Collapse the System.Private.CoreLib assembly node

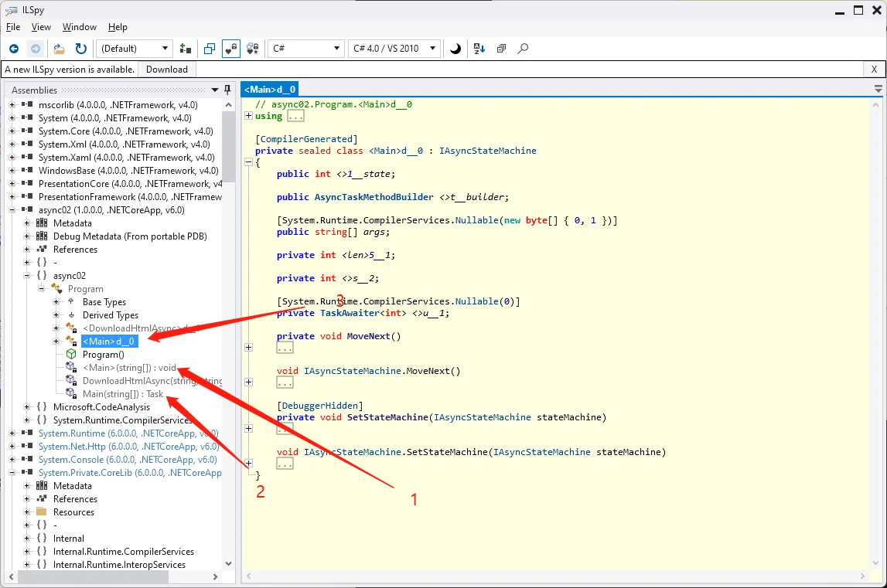coord(12,472)
